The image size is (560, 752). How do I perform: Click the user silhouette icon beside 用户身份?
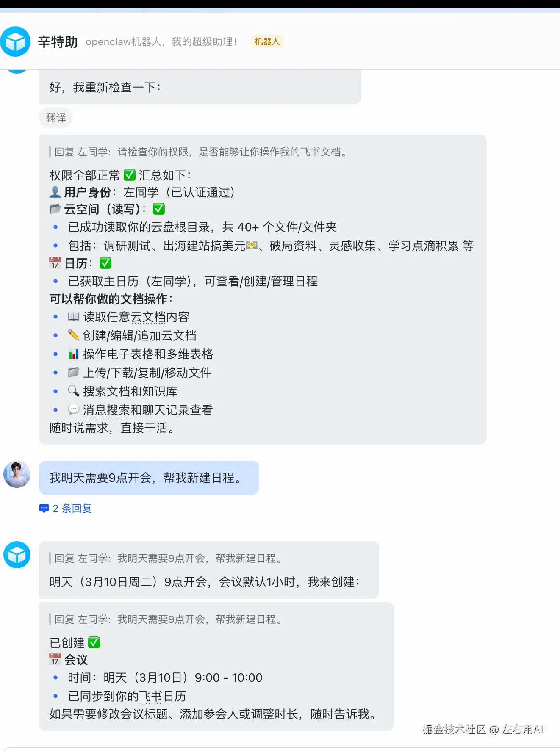(x=55, y=192)
